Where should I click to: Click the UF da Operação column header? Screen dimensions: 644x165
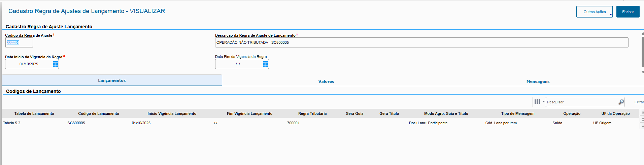pyautogui.click(x=615, y=113)
